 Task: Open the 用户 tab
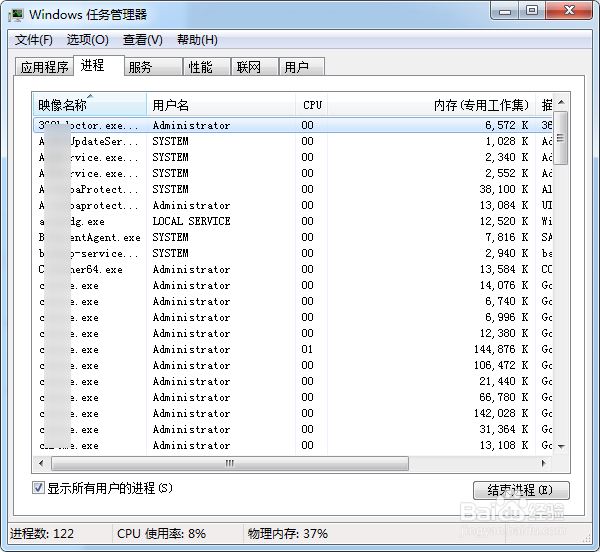point(302,67)
